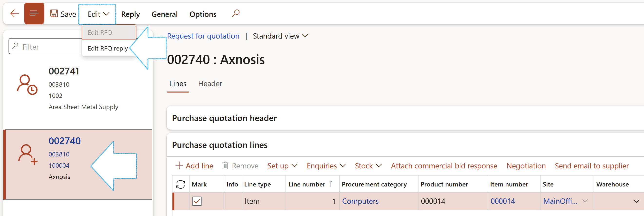
Task: Click the Negotiation button
Action: [526, 166]
